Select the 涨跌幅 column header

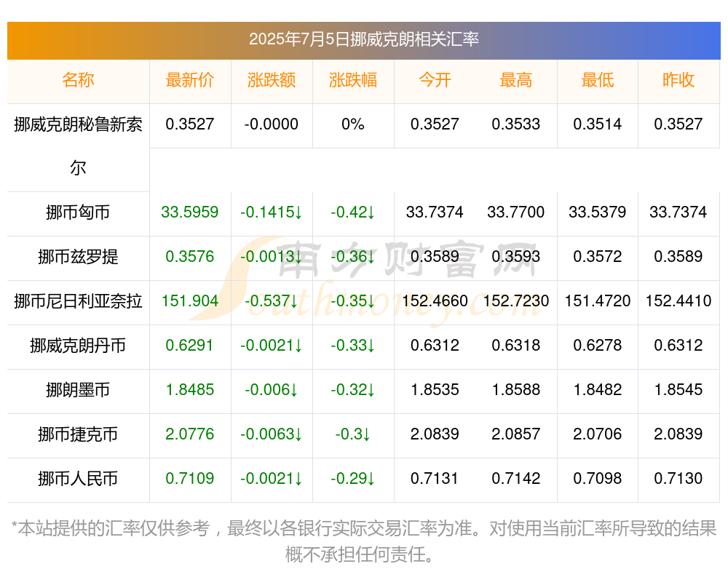pos(353,80)
